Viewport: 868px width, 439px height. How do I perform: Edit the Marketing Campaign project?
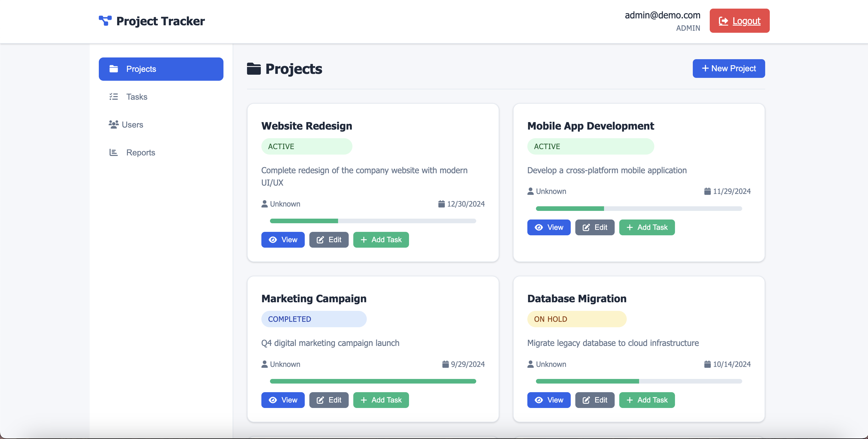(x=329, y=400)
